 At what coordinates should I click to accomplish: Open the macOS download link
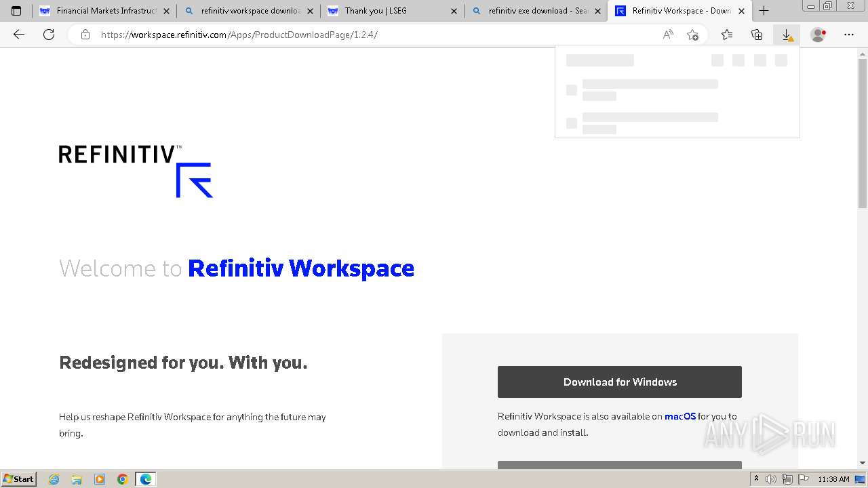[680, 417]
